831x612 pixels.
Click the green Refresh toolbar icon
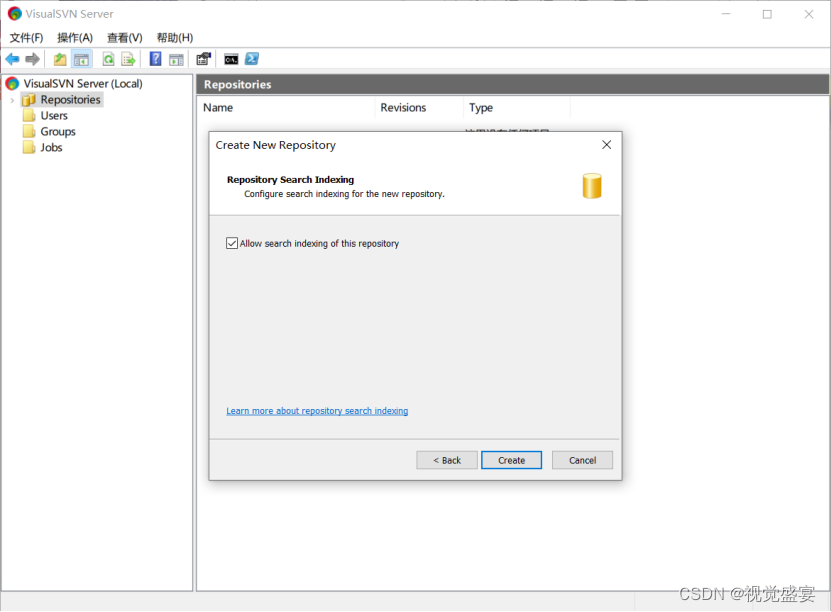(109, 59)
